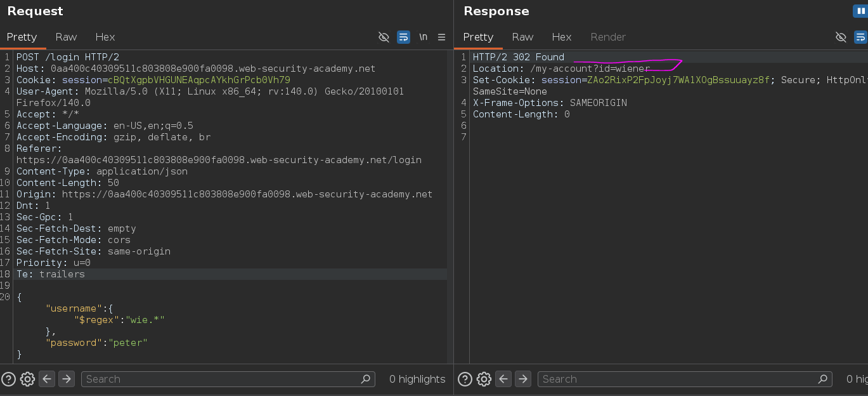Click the 'POST /login HTTP/2' request line
Image resolution: width=868 pixels, height=396 pixels.
click(x=68, y=57)
